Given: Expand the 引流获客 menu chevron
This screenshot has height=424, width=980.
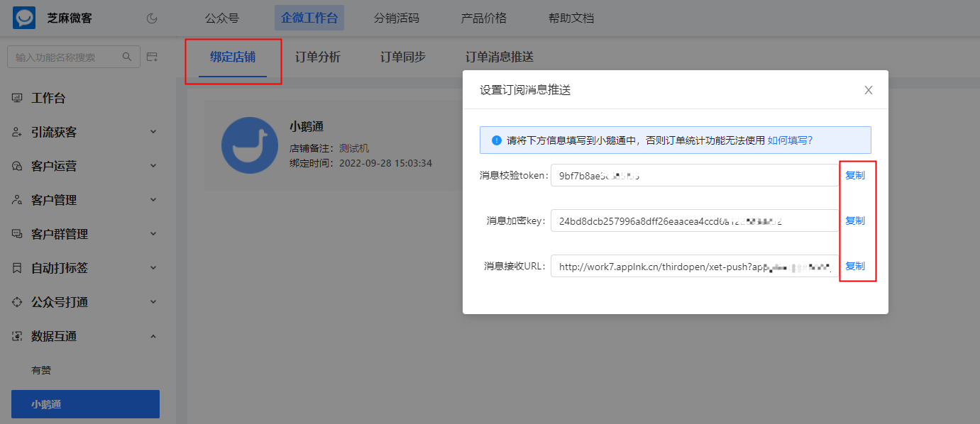Looking at the screenshot, I should coord(153,132).
